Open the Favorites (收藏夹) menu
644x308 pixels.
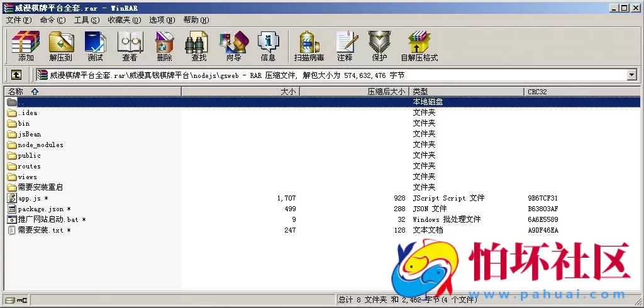point(124,19)
